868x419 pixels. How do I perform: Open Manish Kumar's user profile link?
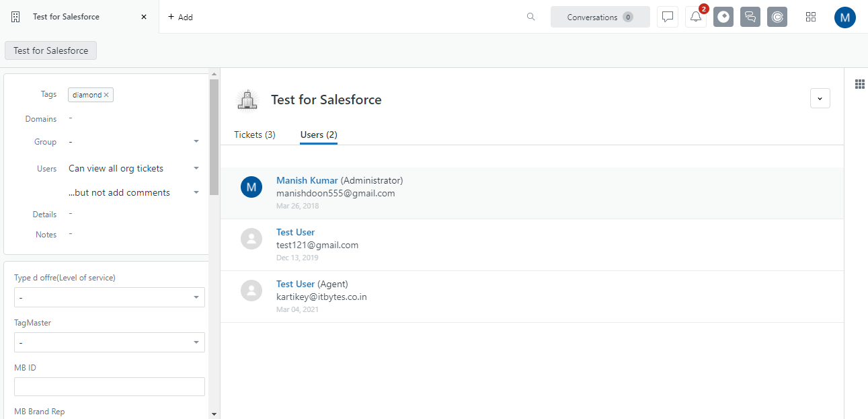[307, 180]
